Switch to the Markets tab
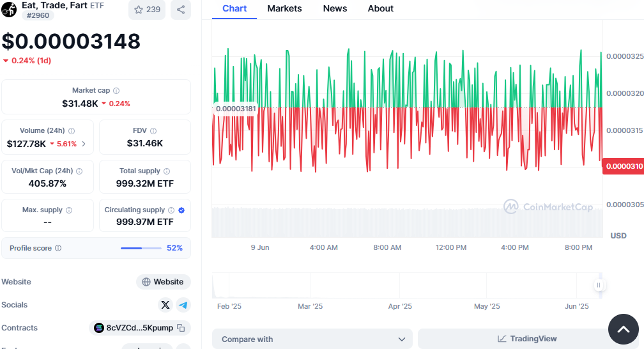The image size is (644, 349). pyautogui.click(x=284, y=8)
